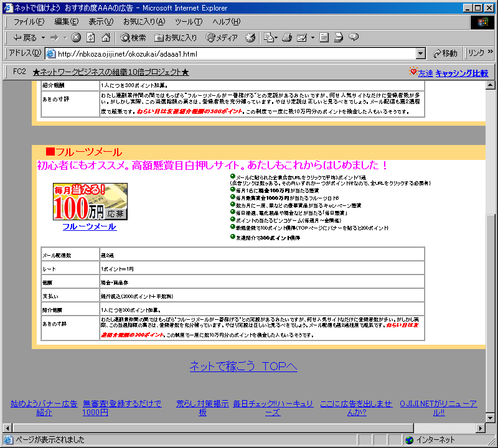498x448 pixels.
Task: Click the page icon in the address bar
Action: click(x=50, y=54)
